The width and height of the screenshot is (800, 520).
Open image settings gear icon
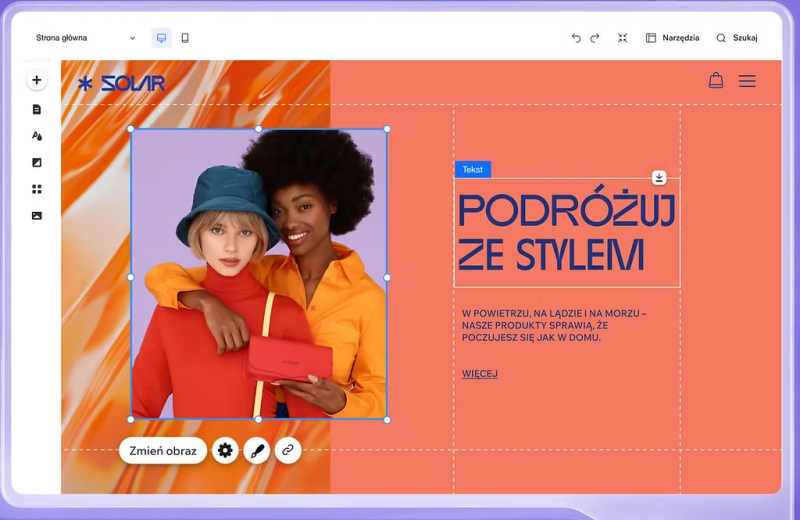click(225, 451)
